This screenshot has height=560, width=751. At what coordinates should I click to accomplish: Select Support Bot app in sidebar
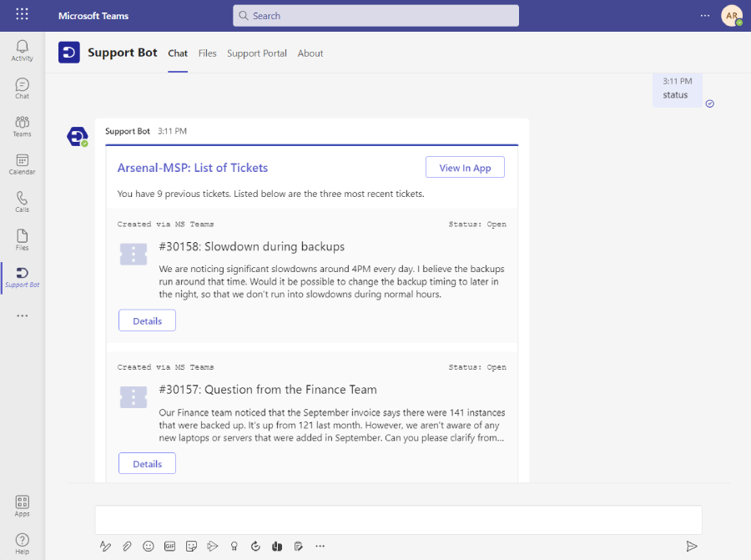(22, 278)
